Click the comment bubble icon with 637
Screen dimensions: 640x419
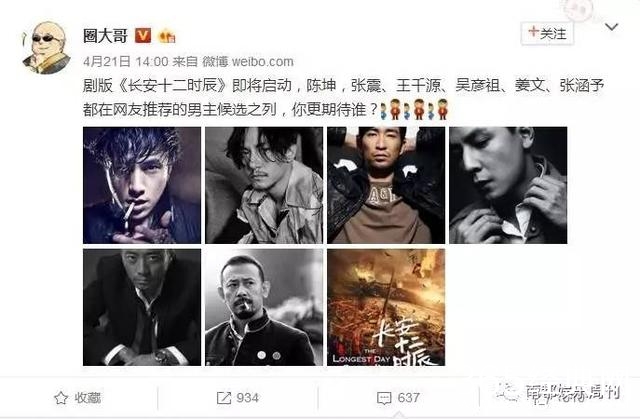click(384, 398)
